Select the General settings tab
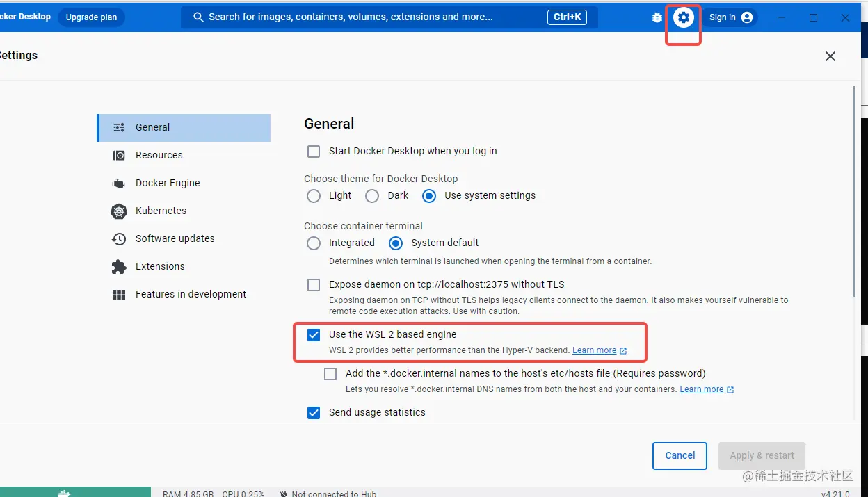The height and width of the screenshot is (497, 868). [184, 127]
